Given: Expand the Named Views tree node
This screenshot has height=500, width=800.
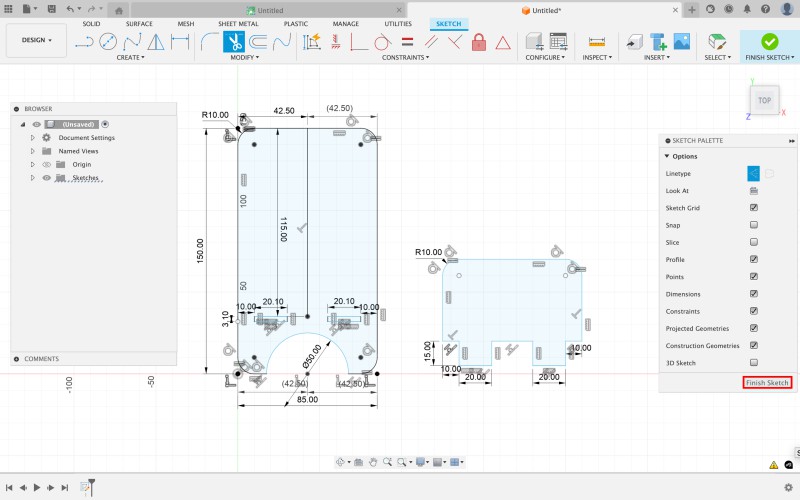Looking at the screenshot, I should (33, 151).
